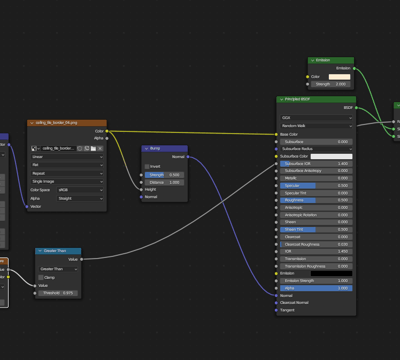
Task: Click the Principled BSDF output socket
Action: [356, 108]
